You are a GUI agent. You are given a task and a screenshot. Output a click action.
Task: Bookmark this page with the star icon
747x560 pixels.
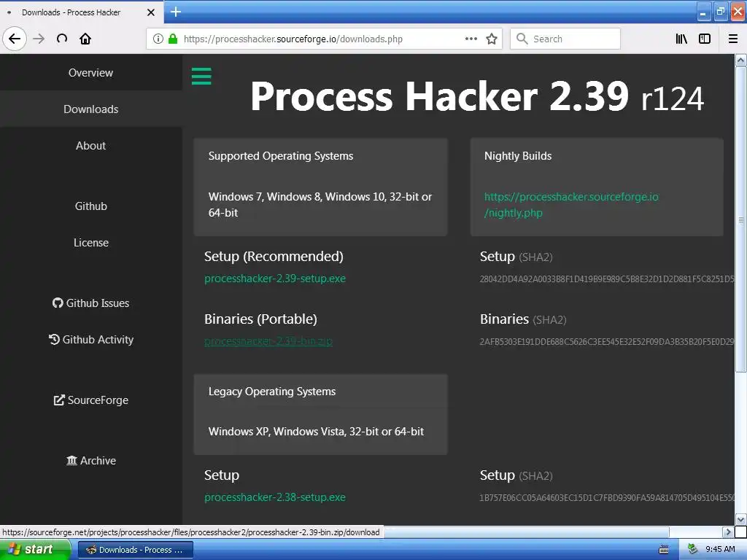coord(492,39)
